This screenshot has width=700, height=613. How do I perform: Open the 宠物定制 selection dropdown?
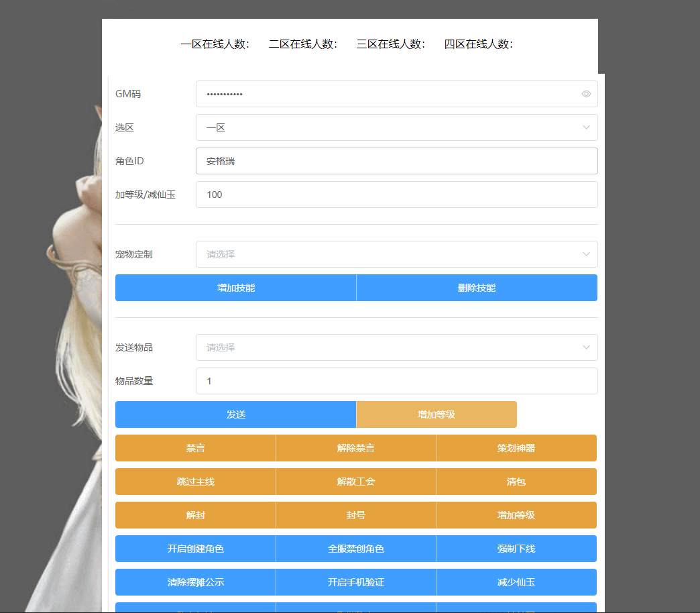(396, 254)
